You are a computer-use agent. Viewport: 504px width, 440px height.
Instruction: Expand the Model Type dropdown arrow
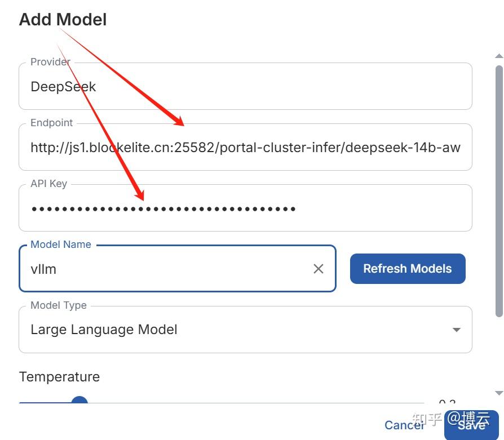click(x=457, y=330)
